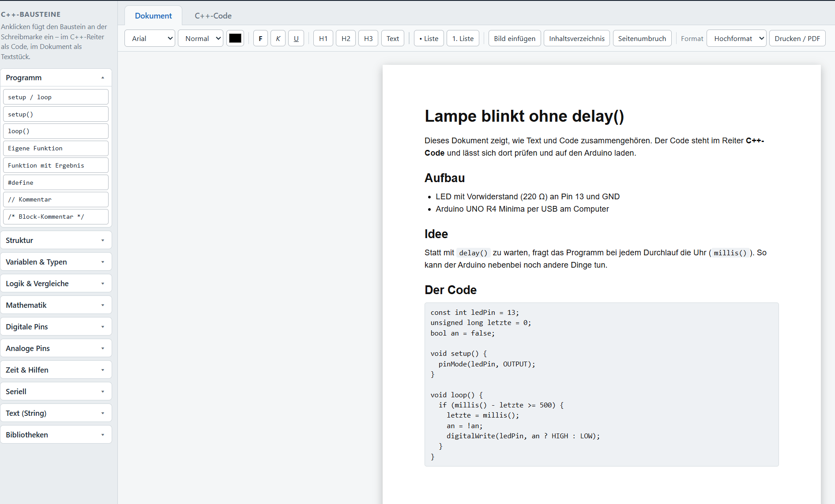Image resolution: width=835 pixels, height=504 pixels.
Task: Click inside the code block in the document
Action: coord(602,385)
